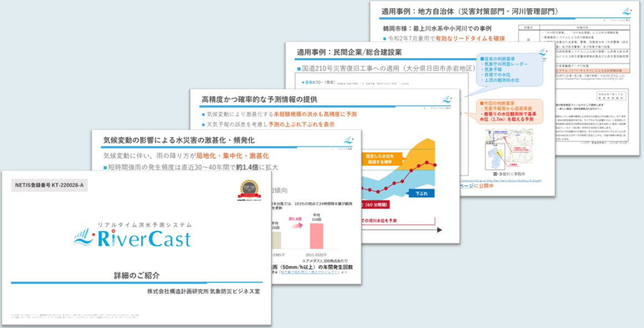Click the 約1.4倍に拡大 bullet line
This screenshot has width=644, height=328.
pos(190,167)
